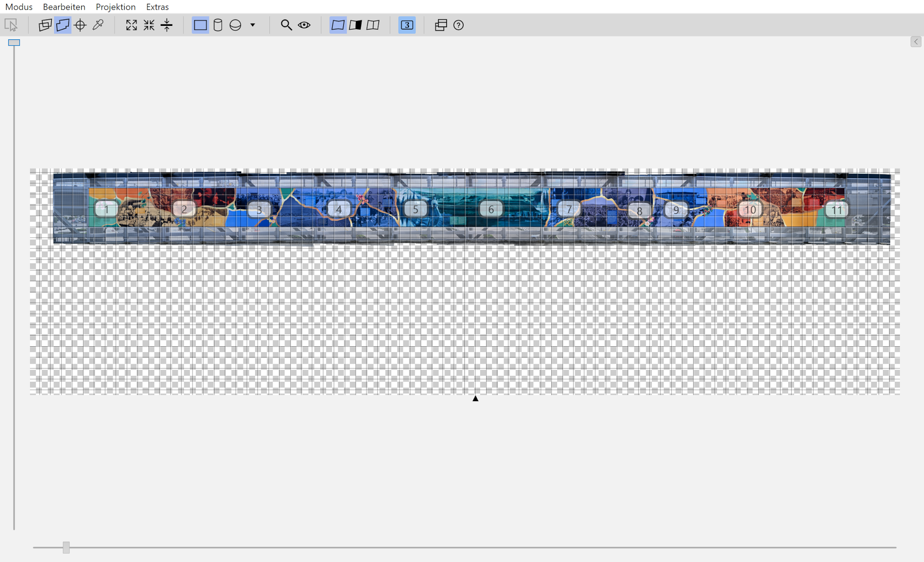Screen dimensions: 924x562
Task: Click the help question mark button
Action: click(458, 25)
